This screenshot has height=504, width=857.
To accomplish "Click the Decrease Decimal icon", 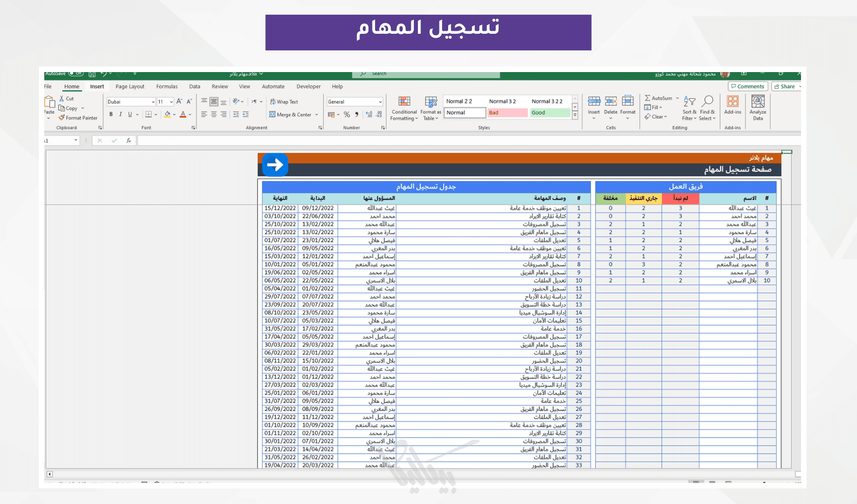I will click(x=379, y=114).
